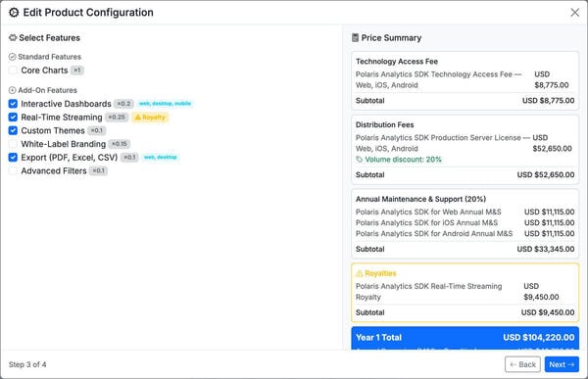Uncheck Custom Themes feature

(x=13, y=130)
